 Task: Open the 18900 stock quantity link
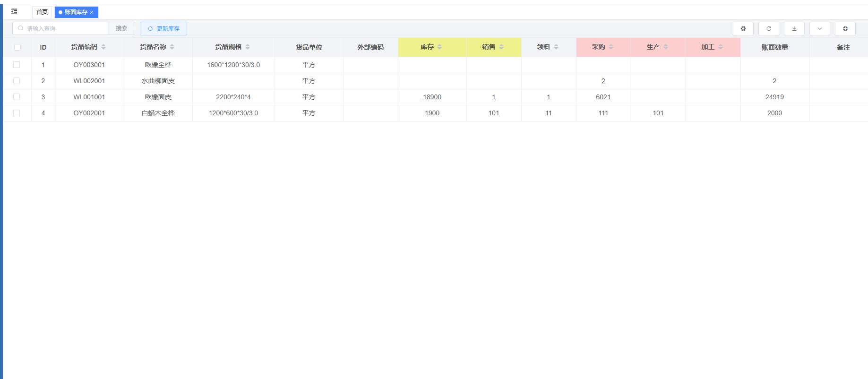432,97
